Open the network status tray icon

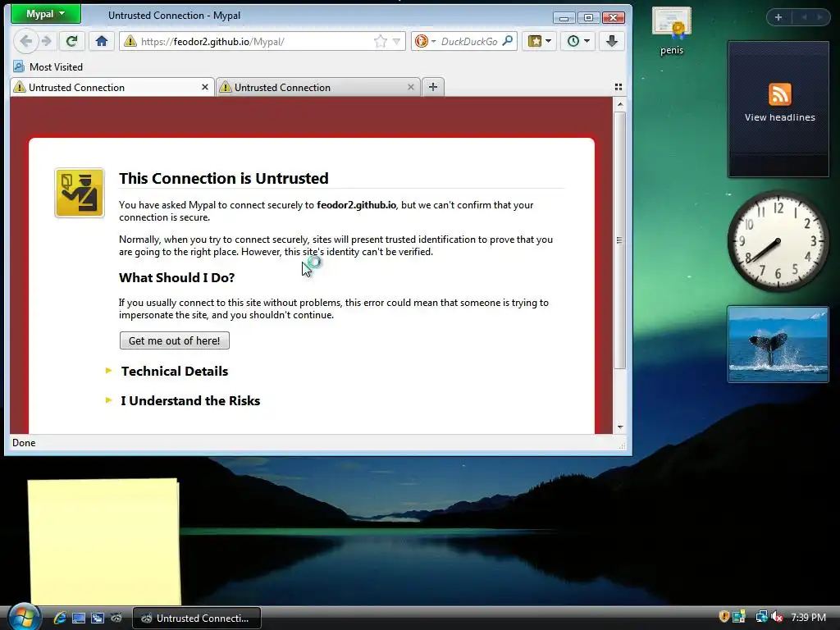pyautogui.click(x=761, y=617)
